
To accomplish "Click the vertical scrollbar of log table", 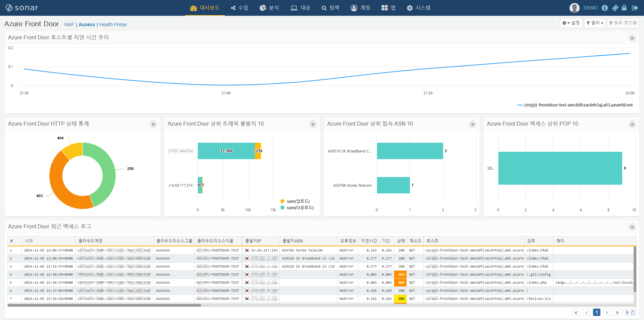I will (x=635, y=270).
